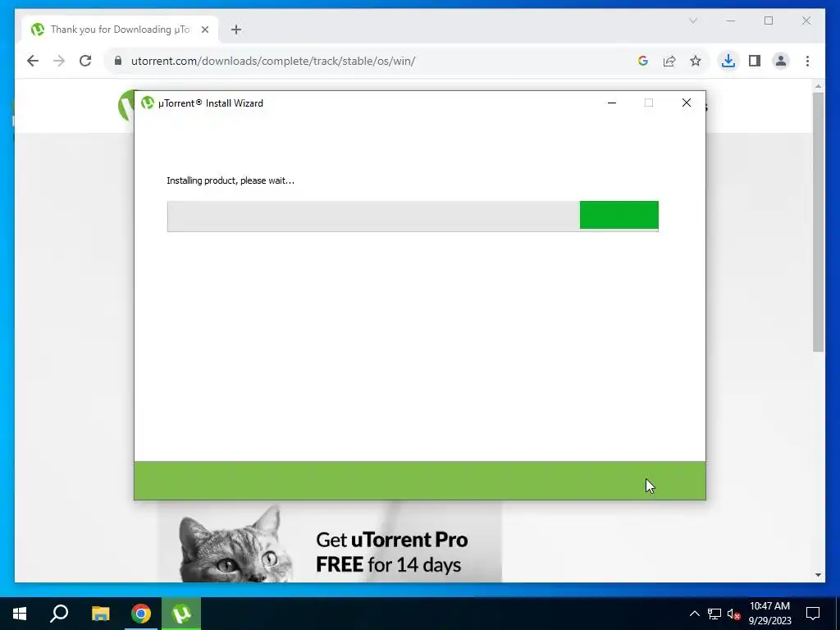Open the Windows Start menu
The image size is (840, 630).
pos(20,614)
